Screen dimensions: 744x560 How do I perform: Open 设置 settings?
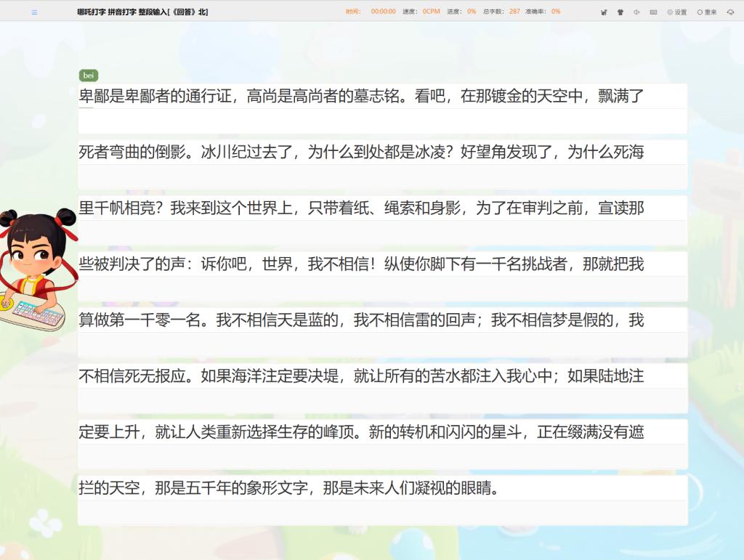pos(676,12)
